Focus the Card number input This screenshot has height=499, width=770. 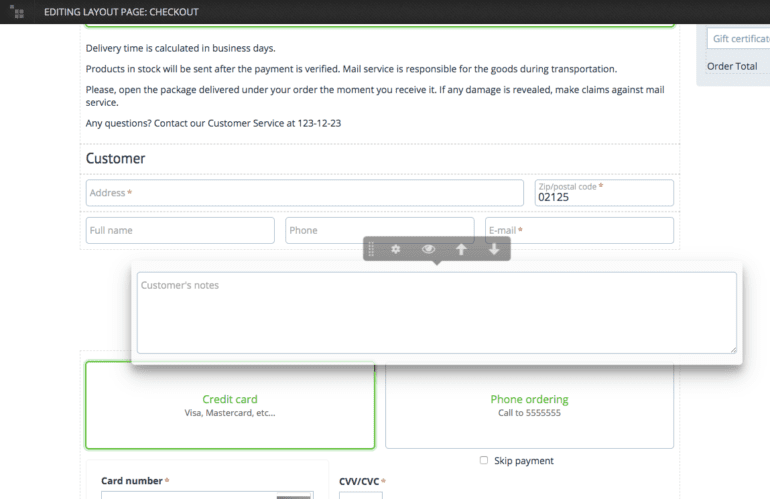pos(207,495)
